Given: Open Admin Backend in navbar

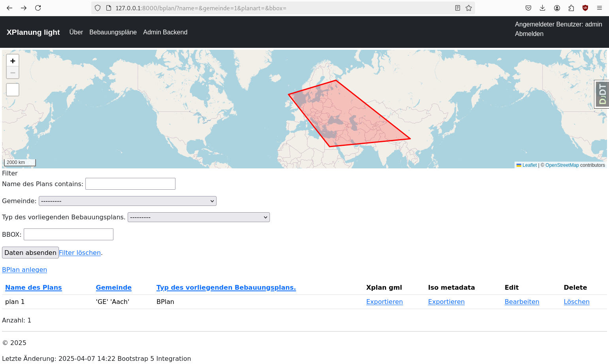Looking at the screenshot, I should [165, 32].
